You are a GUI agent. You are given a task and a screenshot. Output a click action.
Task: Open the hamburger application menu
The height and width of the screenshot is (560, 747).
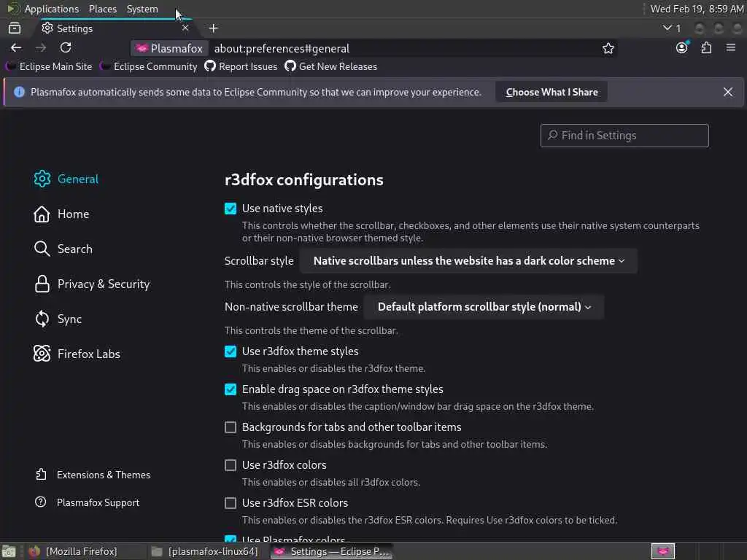[731, 47]
